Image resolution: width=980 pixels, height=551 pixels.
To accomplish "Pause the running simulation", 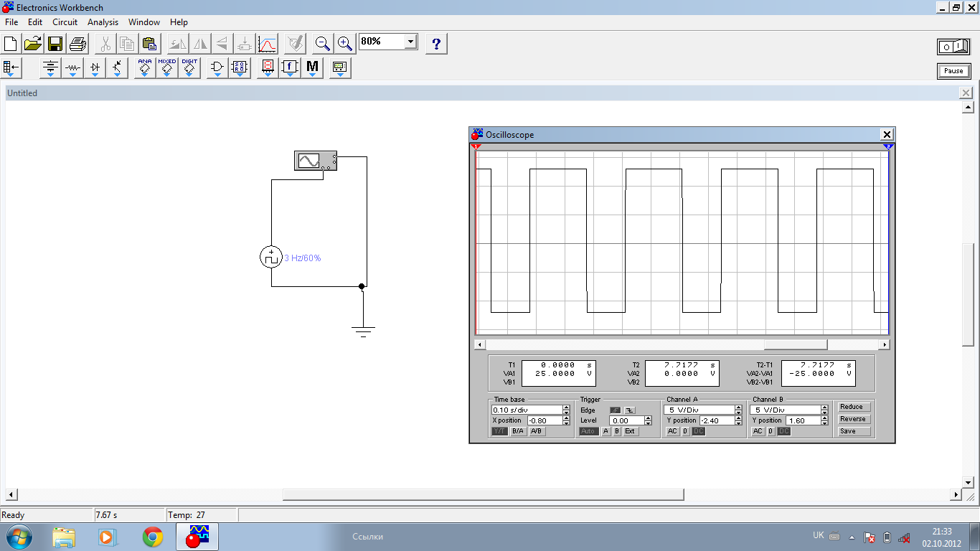I will point(953,71).
